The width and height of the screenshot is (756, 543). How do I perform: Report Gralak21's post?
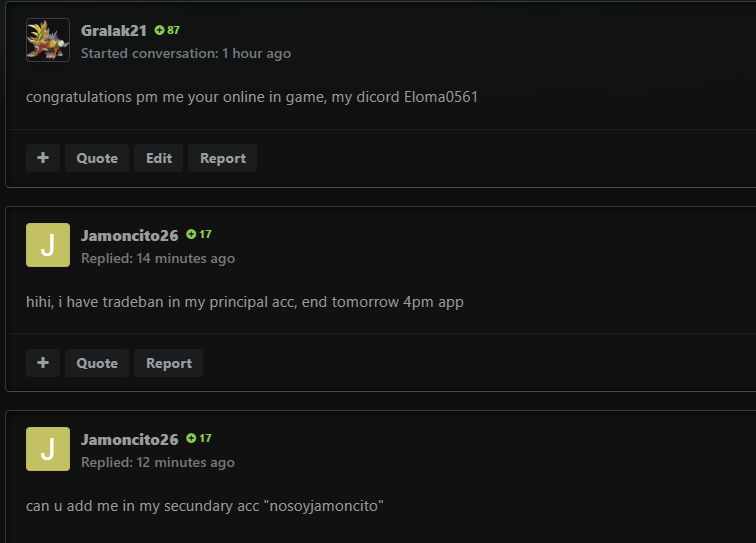pos(223,158)
